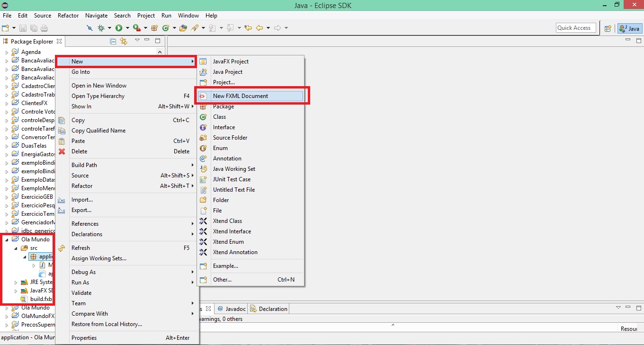
Task: Click Open Type Hierarchy context entry
Action: click(x=126, y=96)
